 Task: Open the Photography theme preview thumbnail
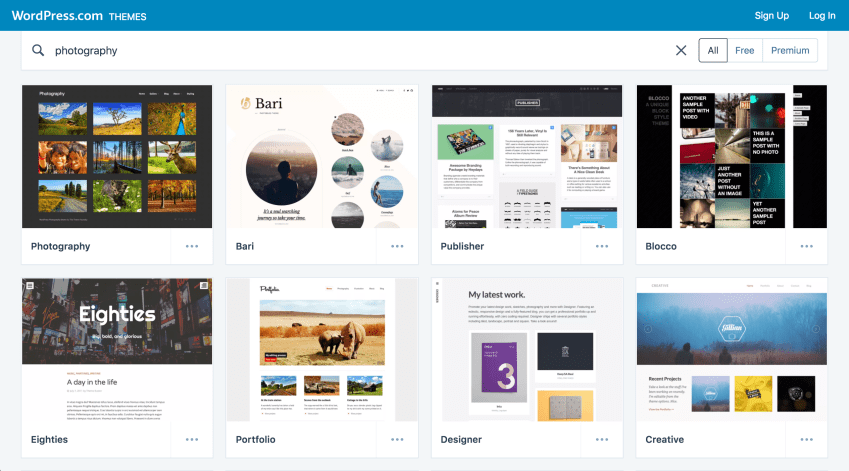pos(117,156)
